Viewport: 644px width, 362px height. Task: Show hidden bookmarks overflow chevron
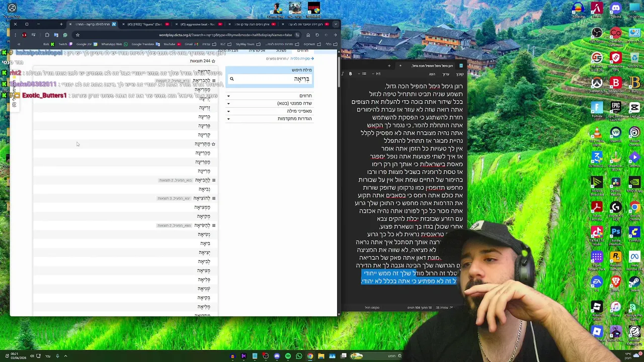click(19, 44)
